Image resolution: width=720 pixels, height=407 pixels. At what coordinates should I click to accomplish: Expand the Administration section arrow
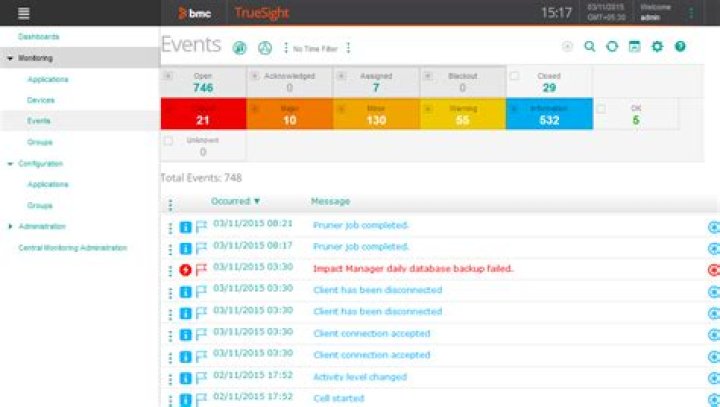(x=10, y=226)
